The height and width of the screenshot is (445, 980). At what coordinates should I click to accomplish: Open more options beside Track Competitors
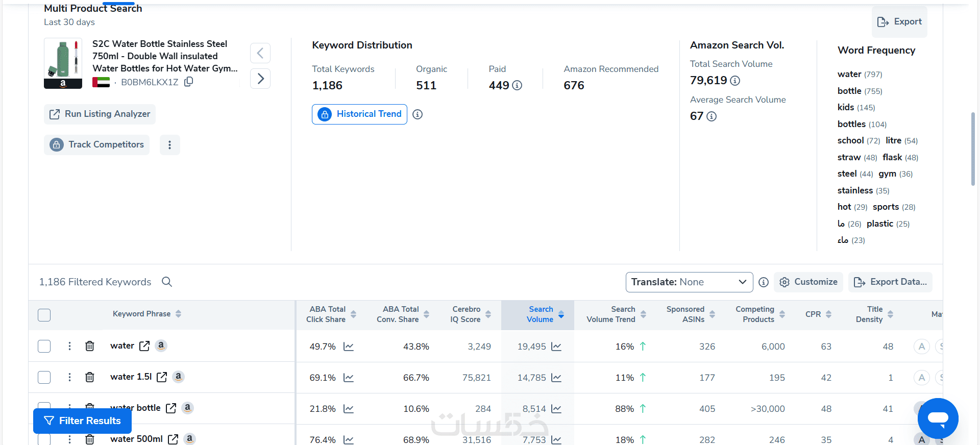point(170,145)
